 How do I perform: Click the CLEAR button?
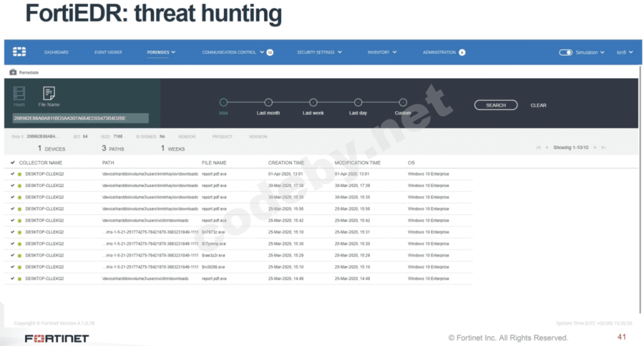tap(538, 105)
